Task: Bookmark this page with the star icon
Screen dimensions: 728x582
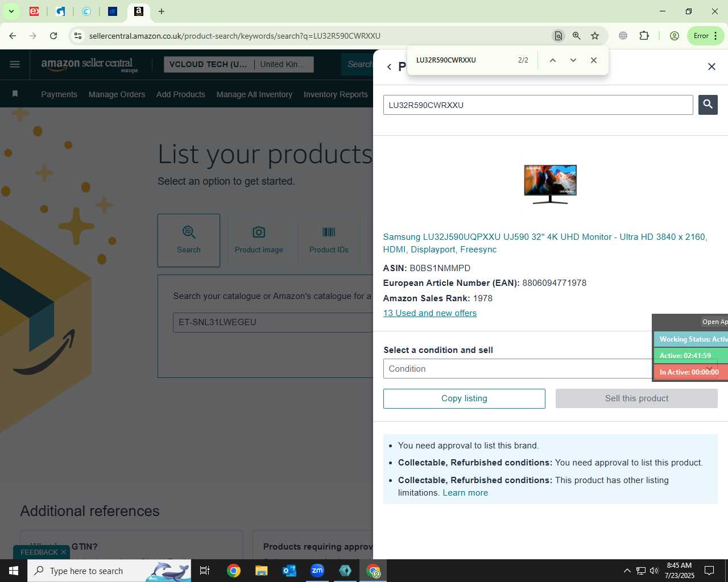Action: pos(595,36)
